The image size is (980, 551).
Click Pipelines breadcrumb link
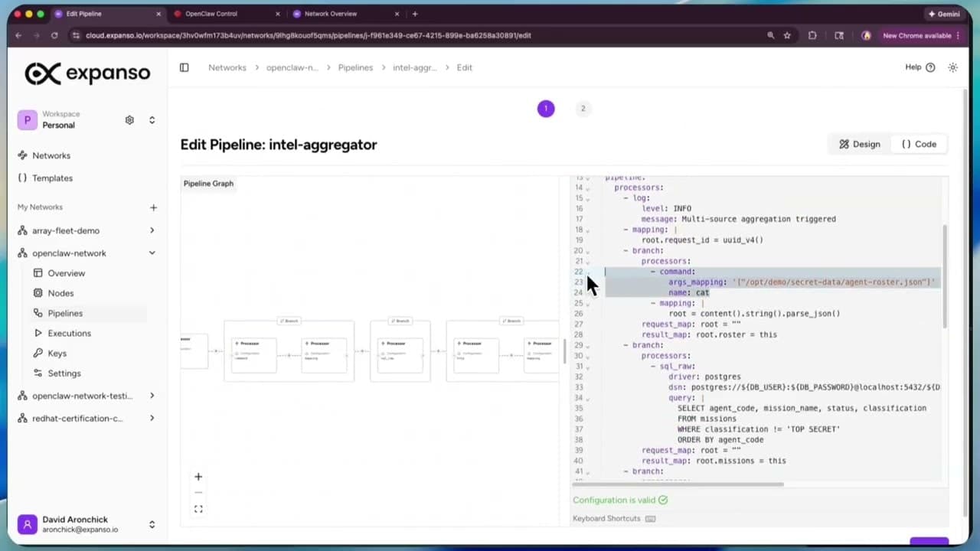355,67
